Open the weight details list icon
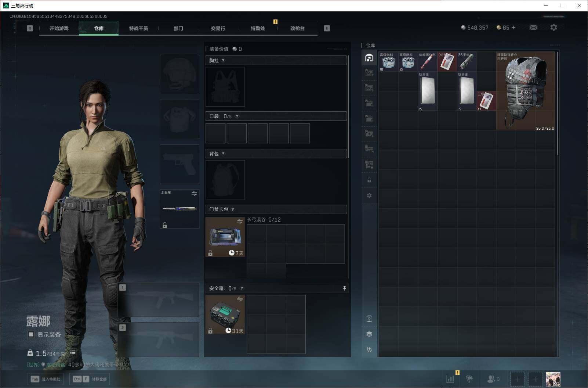The width and height of the screenshot is (588, 388). (x=73, y=353)
